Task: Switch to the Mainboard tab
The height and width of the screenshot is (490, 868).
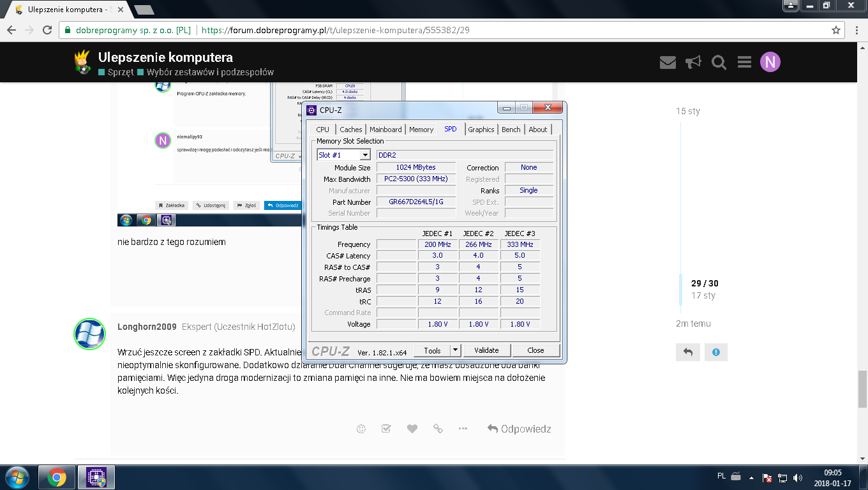Action: pos(385,130)
